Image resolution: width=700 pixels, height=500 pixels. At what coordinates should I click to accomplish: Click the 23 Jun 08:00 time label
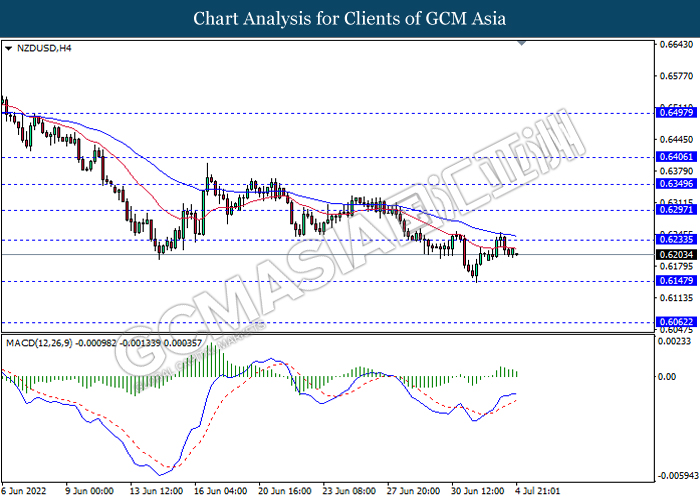(349, 491)
